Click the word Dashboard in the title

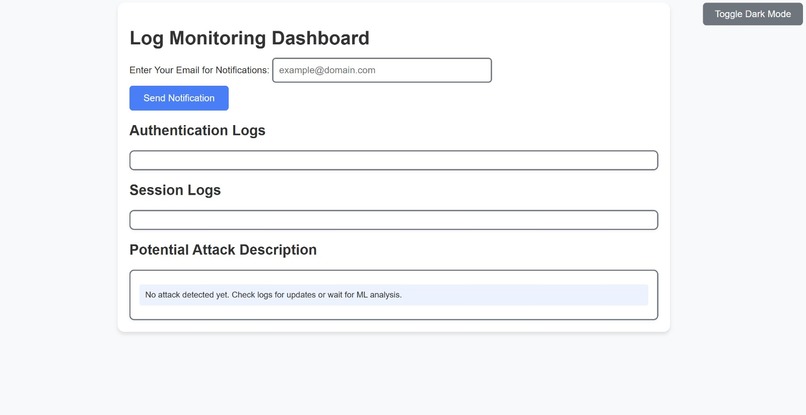321,38
